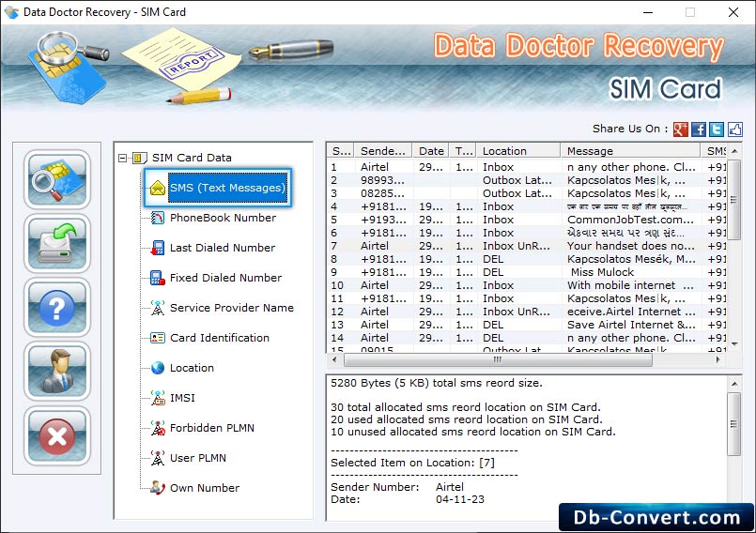Minimize the Data Doctor Recovery window
Viewport: 756px width, 533px height.
tap(647, 12)
